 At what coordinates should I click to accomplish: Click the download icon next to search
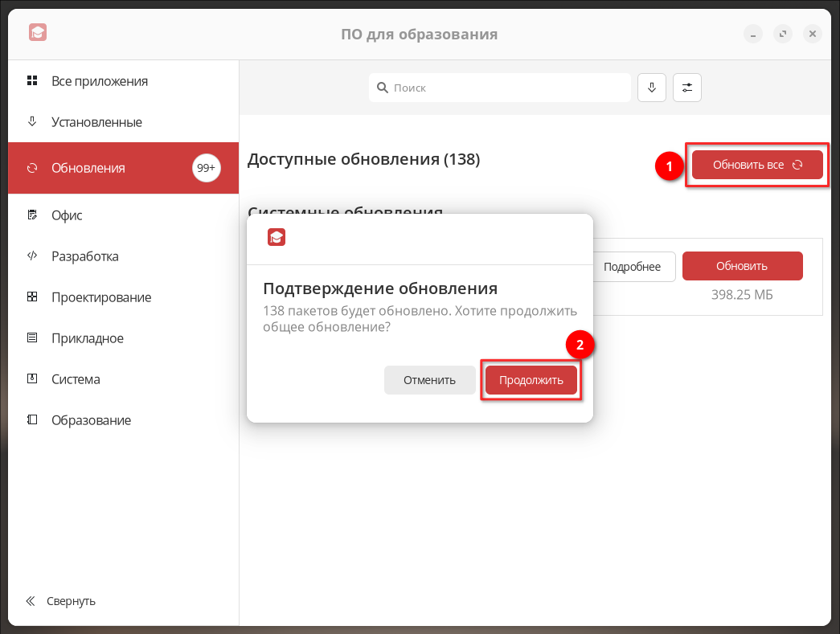(x=652, y=88)
